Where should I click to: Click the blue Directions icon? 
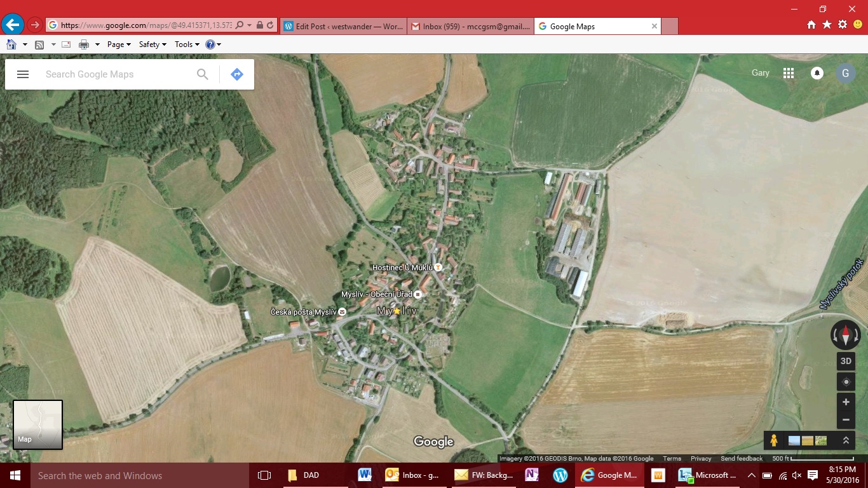coord(236,74)
